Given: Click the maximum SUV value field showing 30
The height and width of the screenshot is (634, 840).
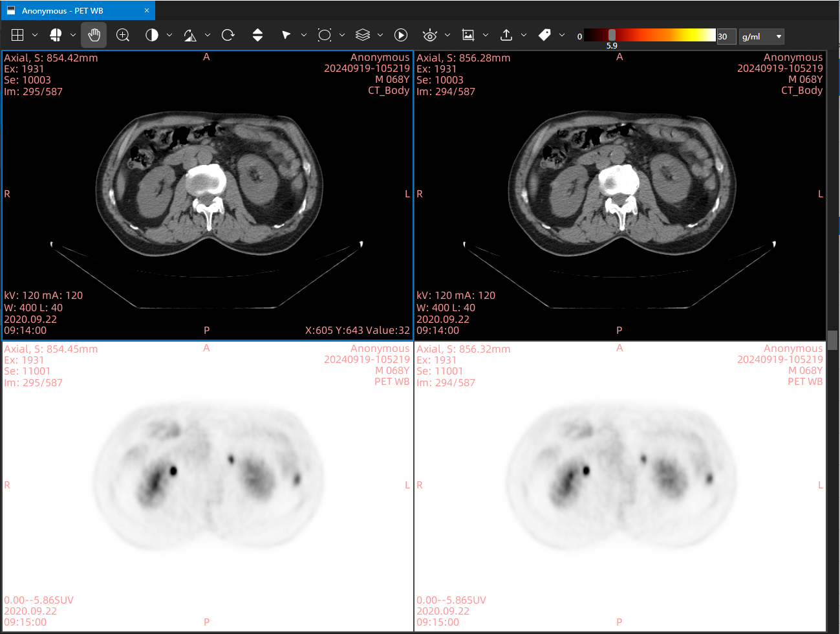Looking at the screenshot, I should pos(726,36).
